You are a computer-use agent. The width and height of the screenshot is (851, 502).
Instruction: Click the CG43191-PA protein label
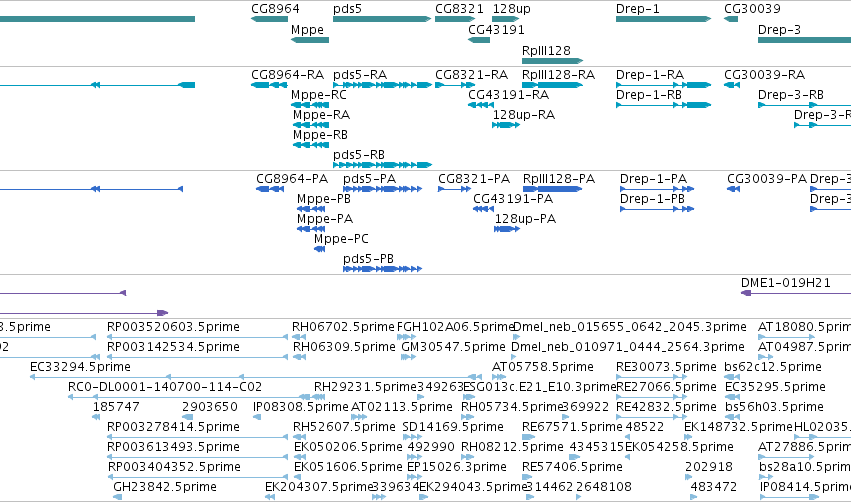tap(513, 199)
